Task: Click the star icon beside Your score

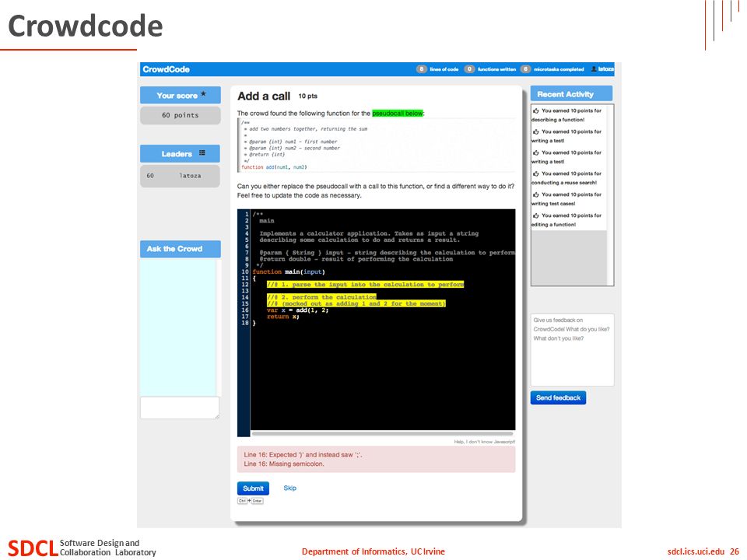Action: (203, 94)
